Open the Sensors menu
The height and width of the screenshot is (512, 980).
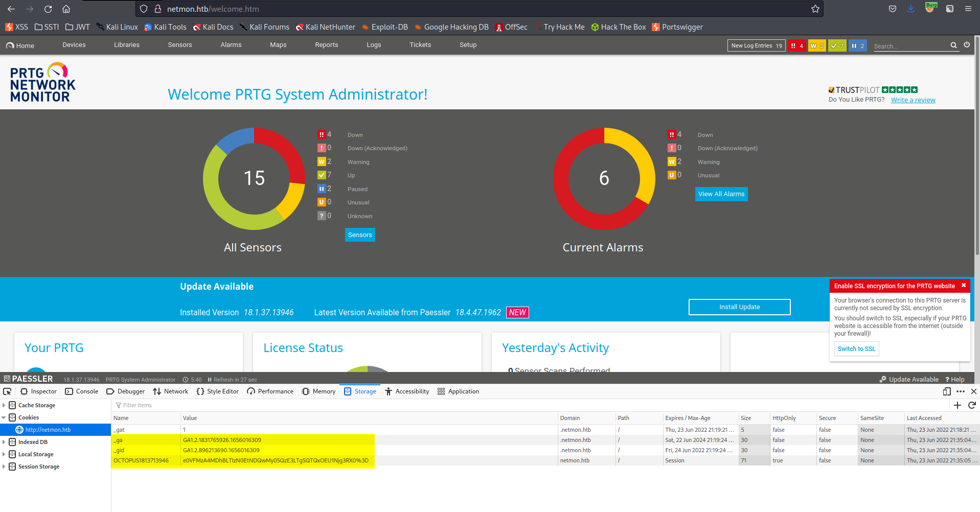(180, 45)
